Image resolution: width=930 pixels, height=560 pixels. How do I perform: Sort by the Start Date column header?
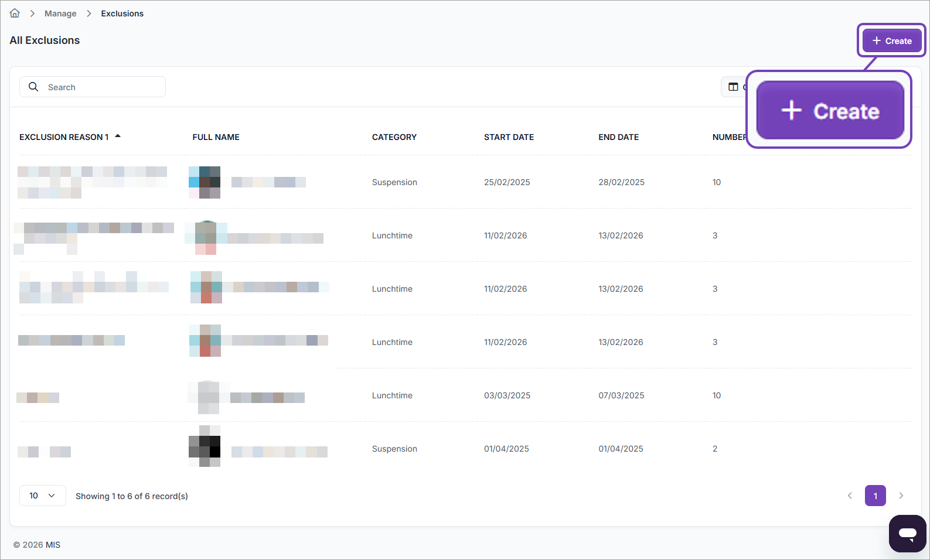coord(509,137)
